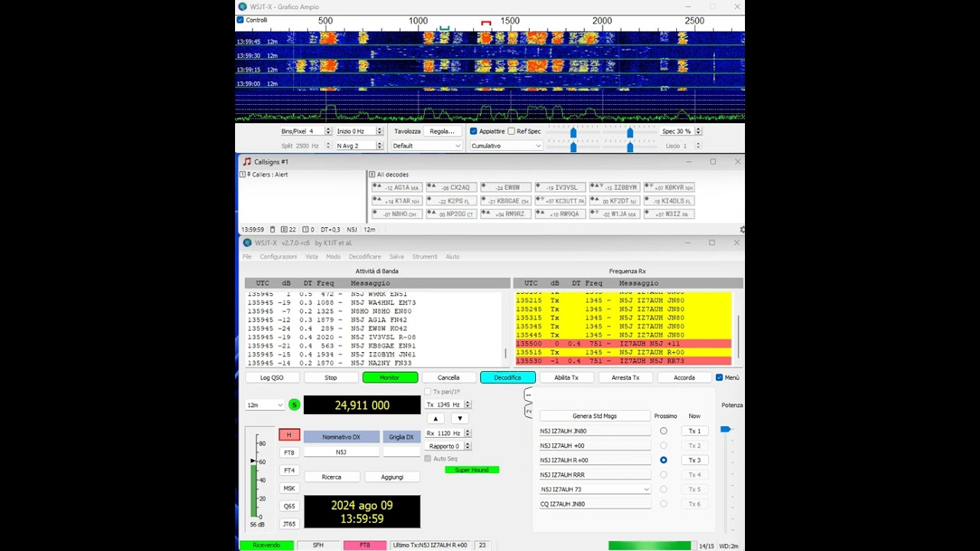The image size is (980, 551).
Task: Click the Abilita Tx button
Action: (x=567, y=377)
